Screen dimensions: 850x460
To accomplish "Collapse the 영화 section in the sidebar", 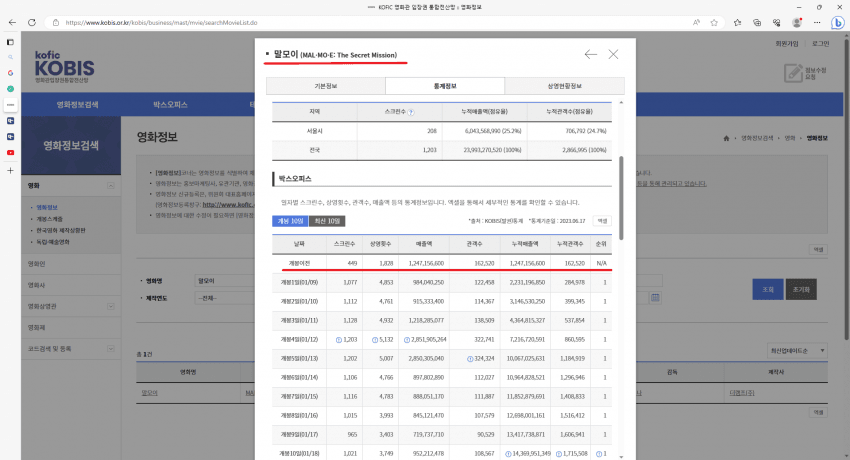I will [x=111, y=185].
